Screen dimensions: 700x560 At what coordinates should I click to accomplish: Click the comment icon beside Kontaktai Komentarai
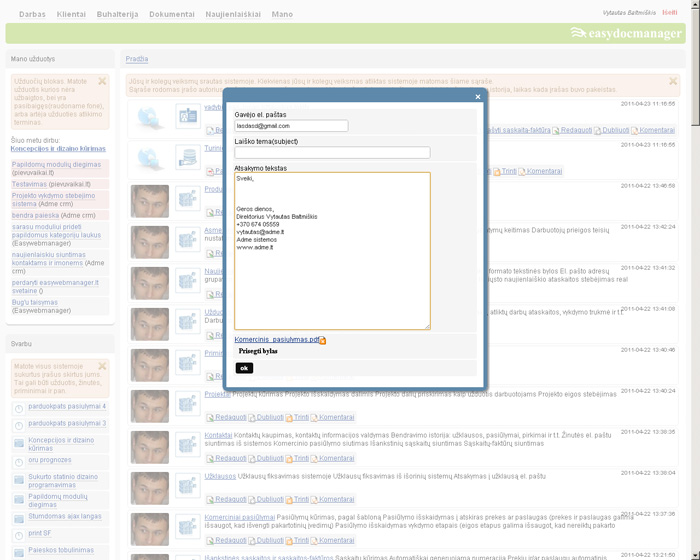coord(314,459)
